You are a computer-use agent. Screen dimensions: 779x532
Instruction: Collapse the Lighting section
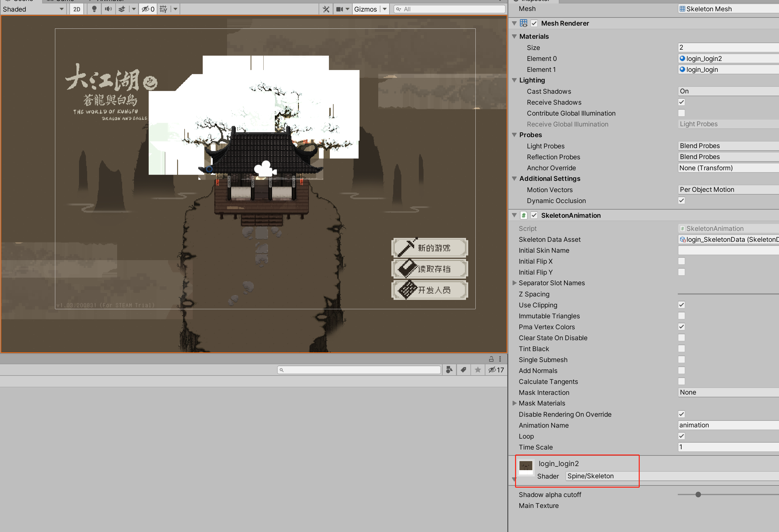[x=514, y=80]
